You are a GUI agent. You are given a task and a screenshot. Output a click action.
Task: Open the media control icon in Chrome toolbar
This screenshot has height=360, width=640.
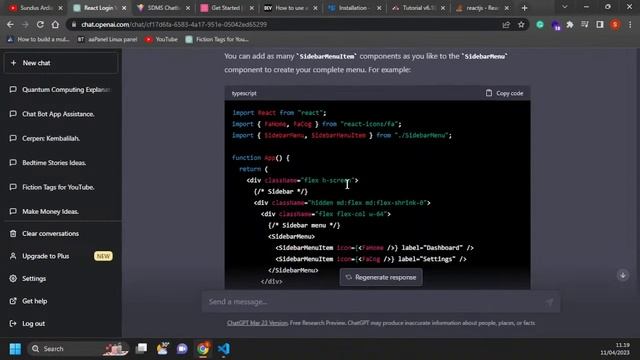click(584, 24)
